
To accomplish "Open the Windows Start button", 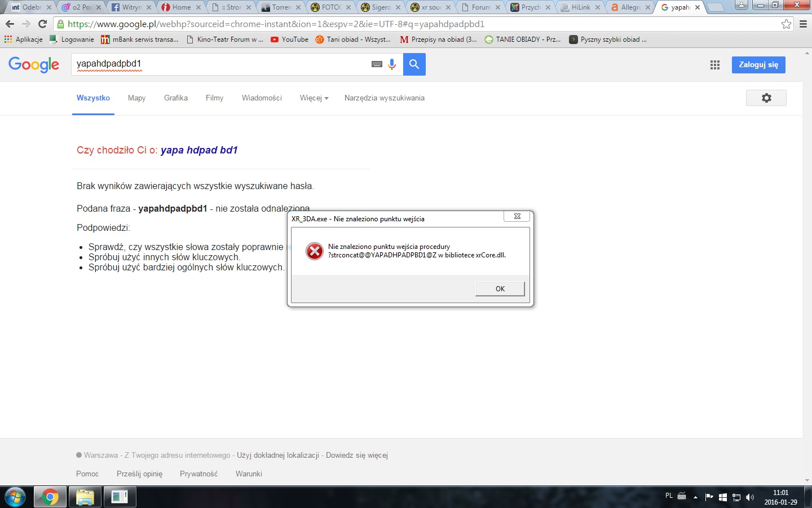I will [x=15, y=497].
